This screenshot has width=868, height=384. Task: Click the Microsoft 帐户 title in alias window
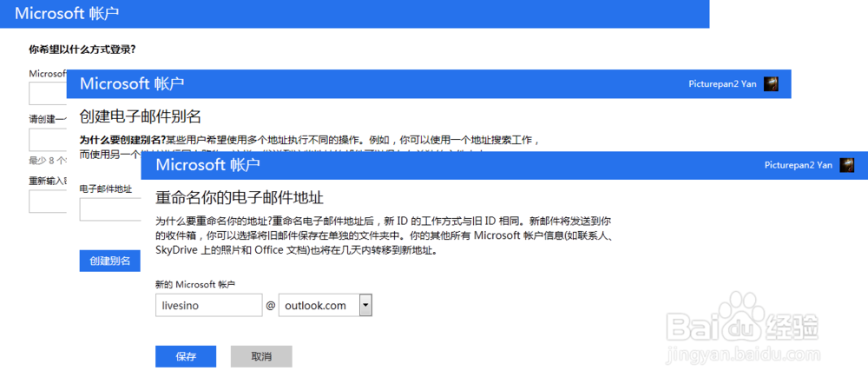[x=132, y=83]
